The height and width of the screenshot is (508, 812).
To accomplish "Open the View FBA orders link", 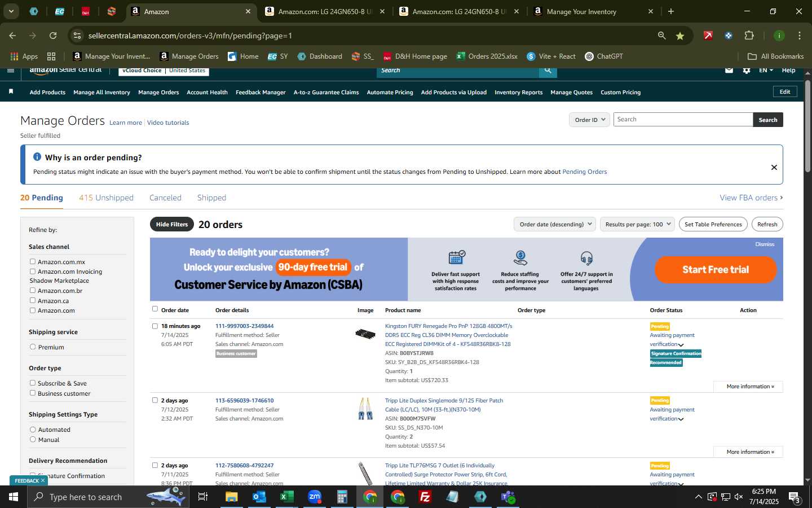I will [x=751, y=198].
